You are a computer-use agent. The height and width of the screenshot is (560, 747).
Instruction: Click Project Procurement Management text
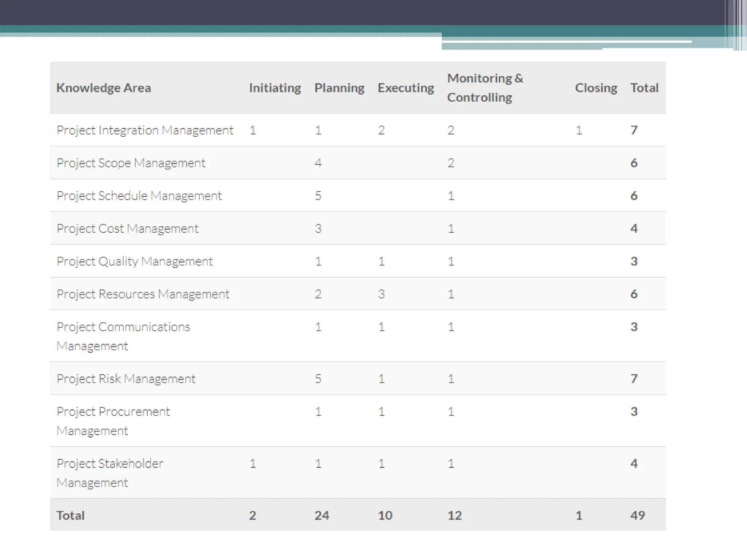(113, 421)
